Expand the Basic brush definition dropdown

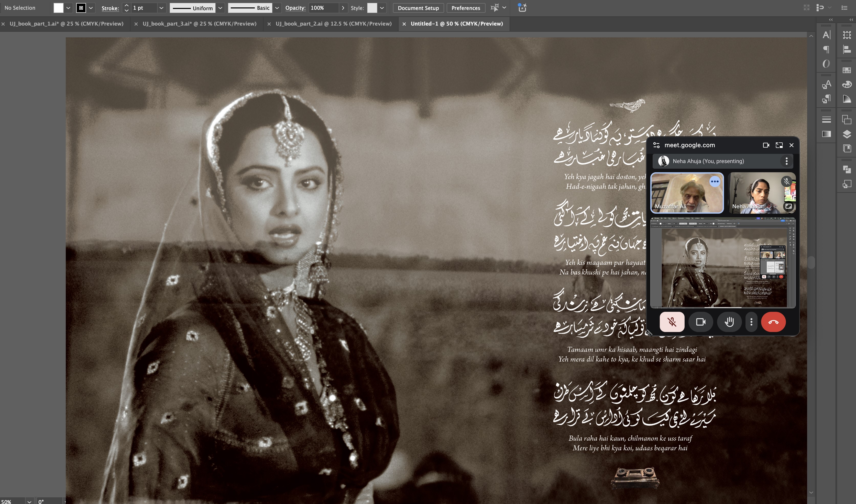coord(277,8)
